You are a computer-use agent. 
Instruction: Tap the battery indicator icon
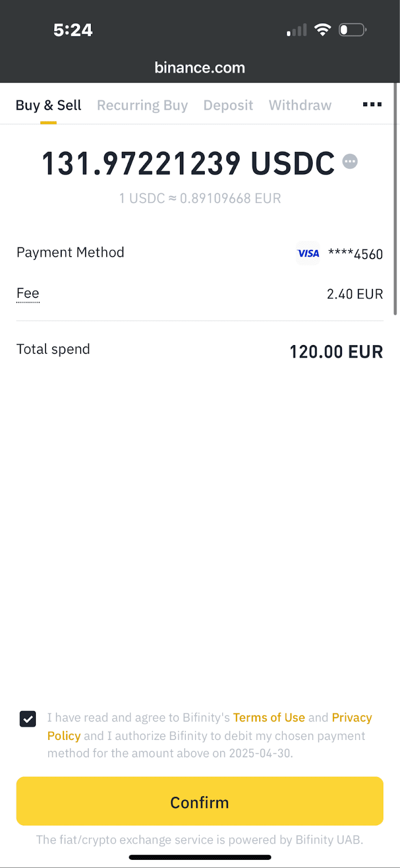(352, 30)
